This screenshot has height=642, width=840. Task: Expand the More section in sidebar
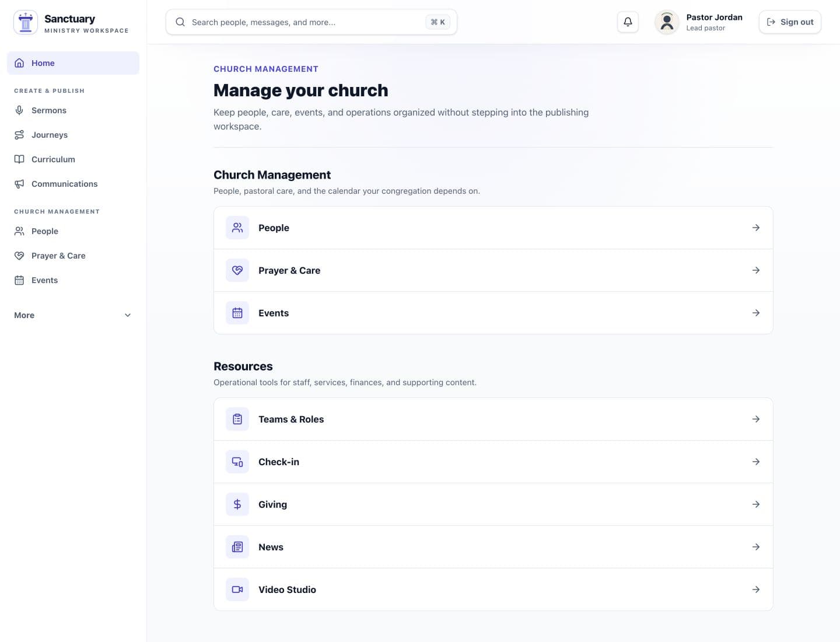[x=73, y=315]
